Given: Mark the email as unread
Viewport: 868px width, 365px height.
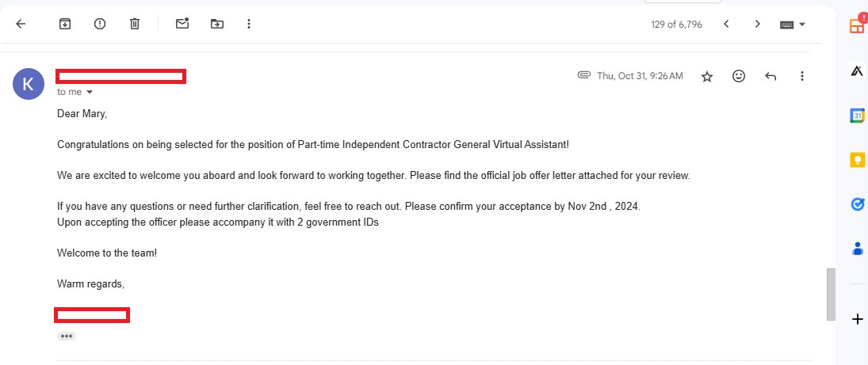Looking at the screenshot, I should (182, 23).
